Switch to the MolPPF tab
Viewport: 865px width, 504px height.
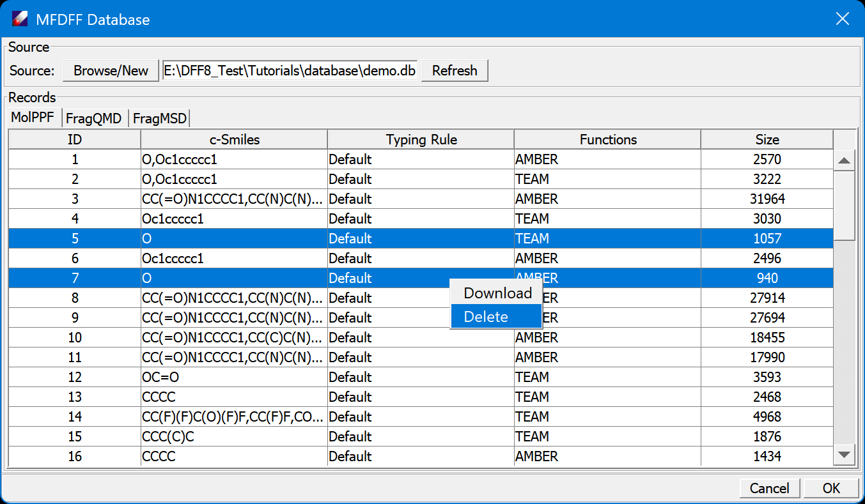point(33,118)
